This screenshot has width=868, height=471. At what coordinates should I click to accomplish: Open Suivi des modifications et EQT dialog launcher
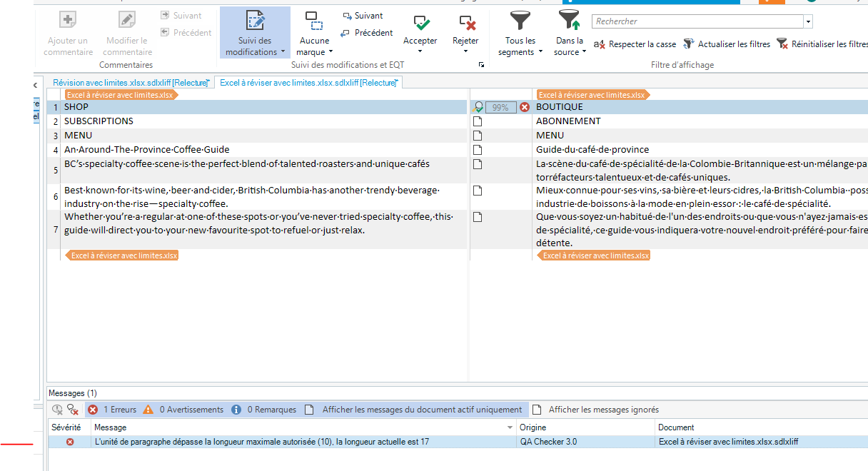(x=481, y=65)
